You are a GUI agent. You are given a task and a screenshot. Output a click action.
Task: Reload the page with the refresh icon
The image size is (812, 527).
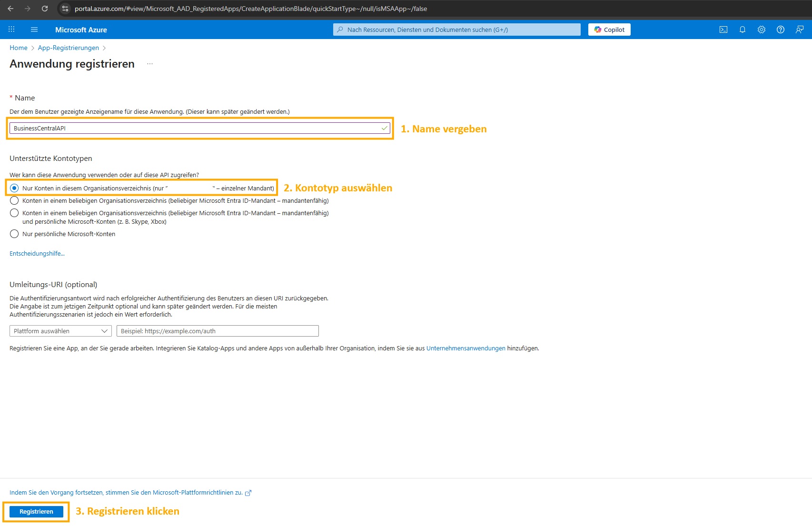[45, 9]
